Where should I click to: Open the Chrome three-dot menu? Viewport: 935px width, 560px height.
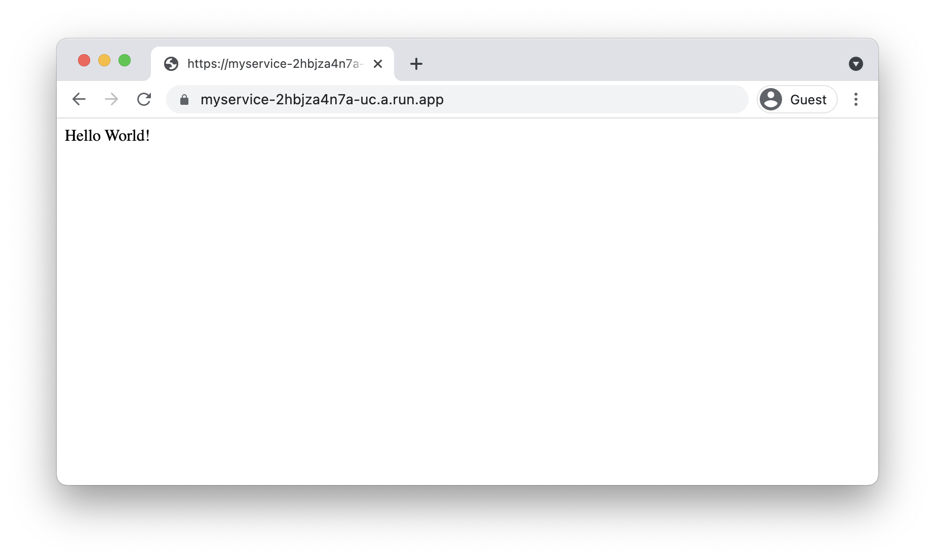(856, 99)
